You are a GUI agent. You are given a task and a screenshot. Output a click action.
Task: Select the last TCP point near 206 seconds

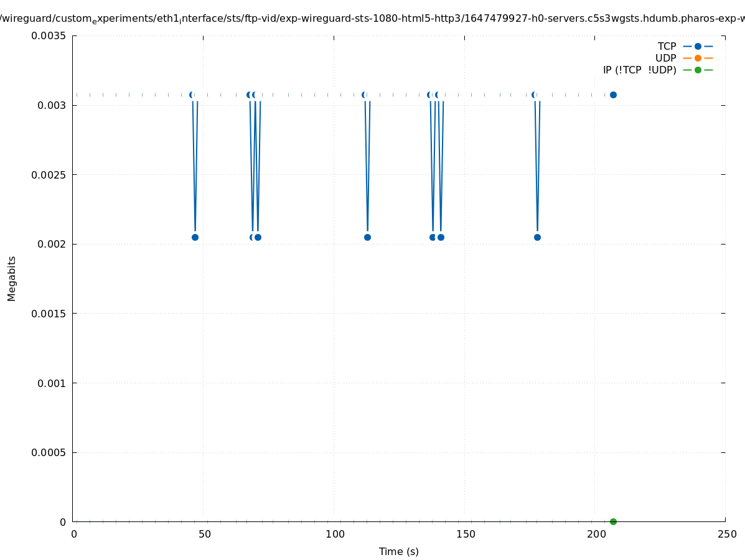[x=613, y=95]
